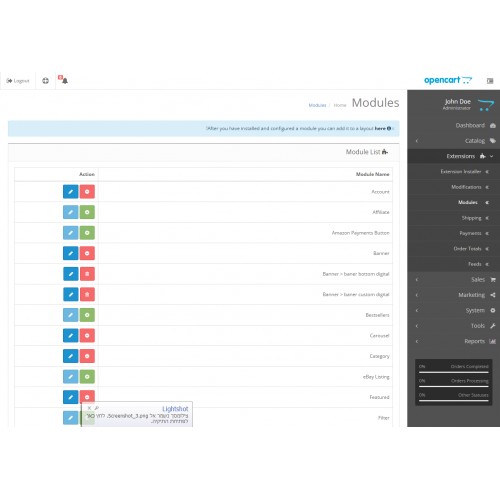Expand the Reports menu chevron
Screen dimensions: 500x500
click(x=417, y=341)
